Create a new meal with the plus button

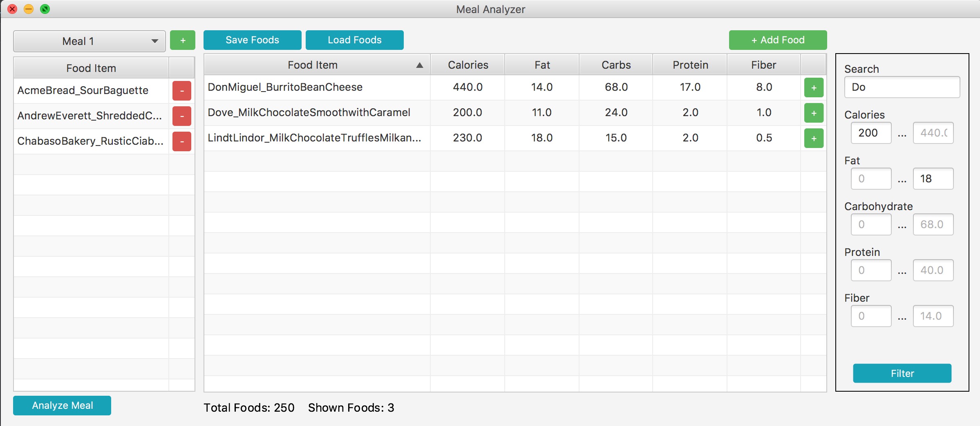coord(183,40)
